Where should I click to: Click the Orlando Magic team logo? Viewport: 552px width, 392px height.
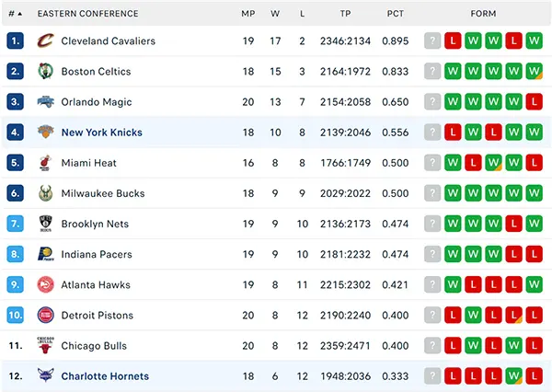pyautogui.click(x=46, y=102)
